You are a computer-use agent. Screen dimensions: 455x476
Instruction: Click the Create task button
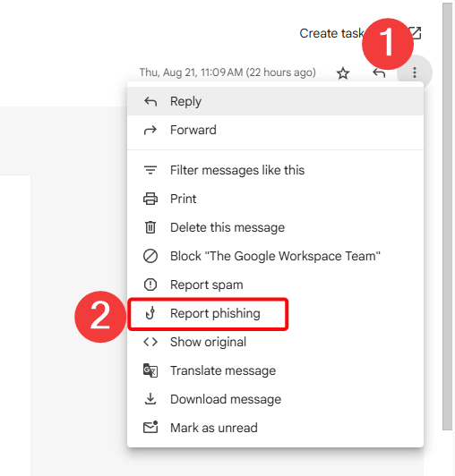pos(331,33)
